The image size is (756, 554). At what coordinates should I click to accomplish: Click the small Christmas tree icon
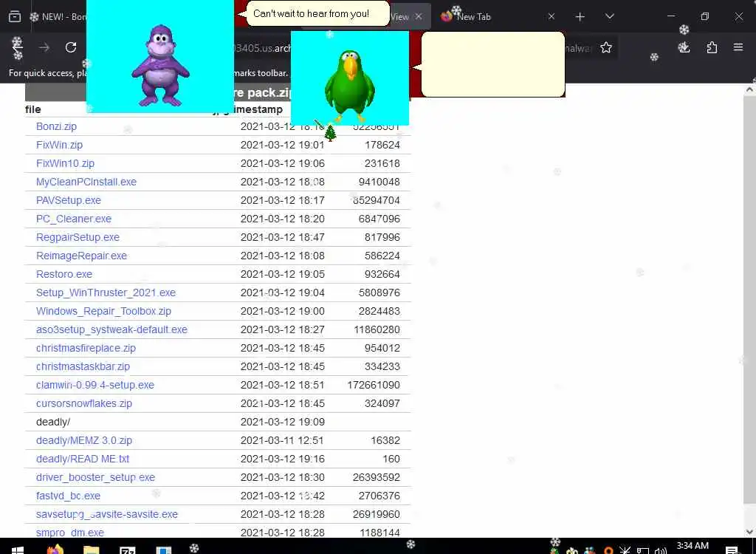tap(330, 133)
